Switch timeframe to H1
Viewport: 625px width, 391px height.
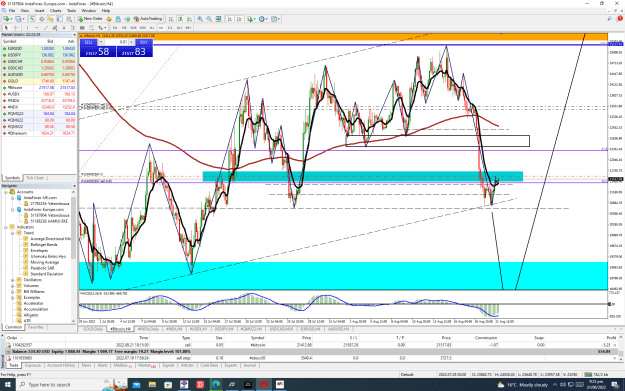152,28
